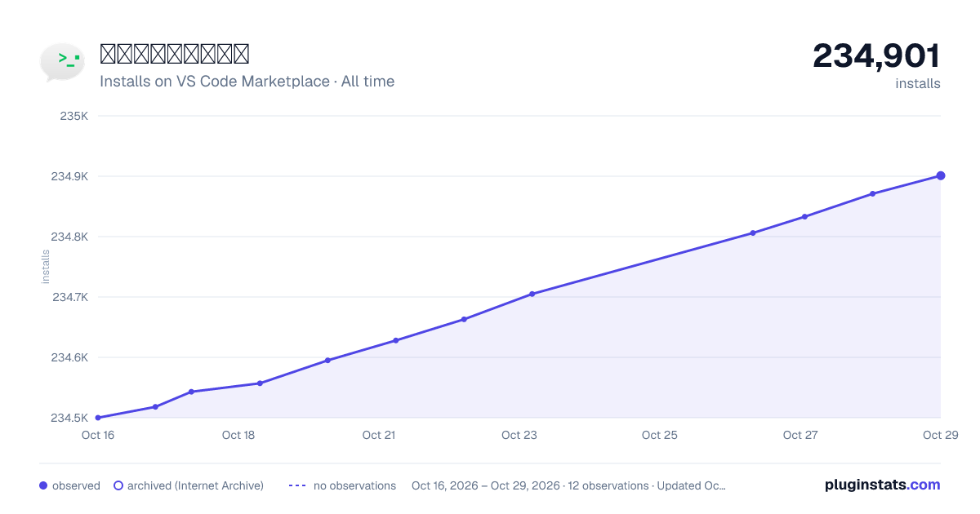Click the 'Installs on VS Code Marketplace · All time' subtitle
The image size is (980, 514).
click(x=247, y=82)
